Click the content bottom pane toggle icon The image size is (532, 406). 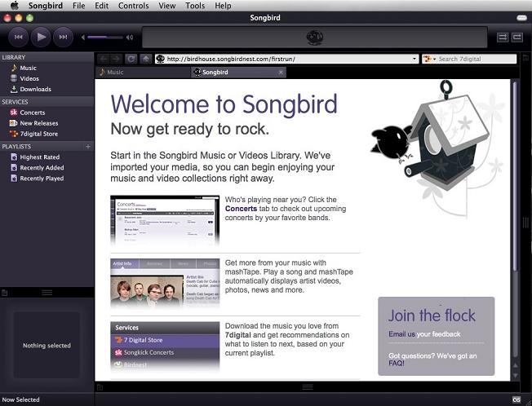click(100, 387)
